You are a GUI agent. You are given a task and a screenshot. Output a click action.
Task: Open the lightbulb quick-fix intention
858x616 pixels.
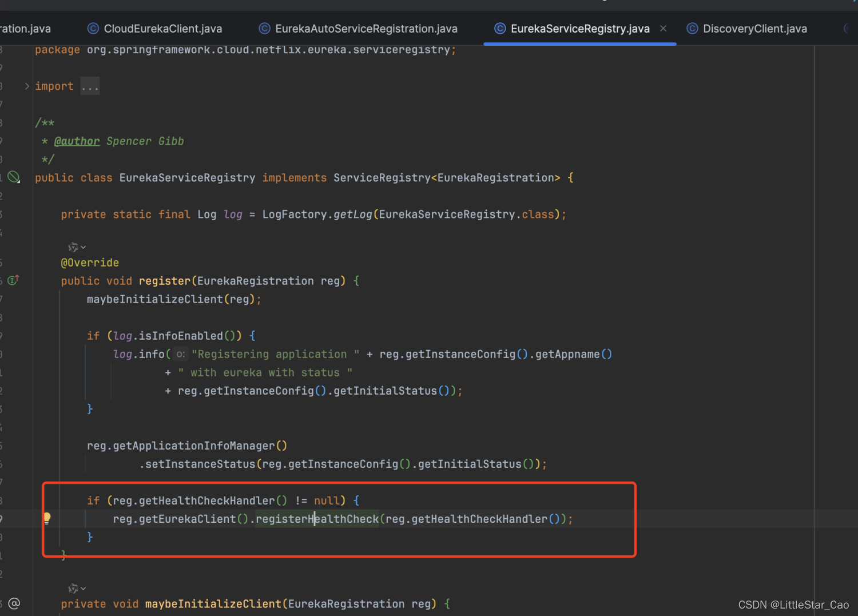tap(47, 518)
